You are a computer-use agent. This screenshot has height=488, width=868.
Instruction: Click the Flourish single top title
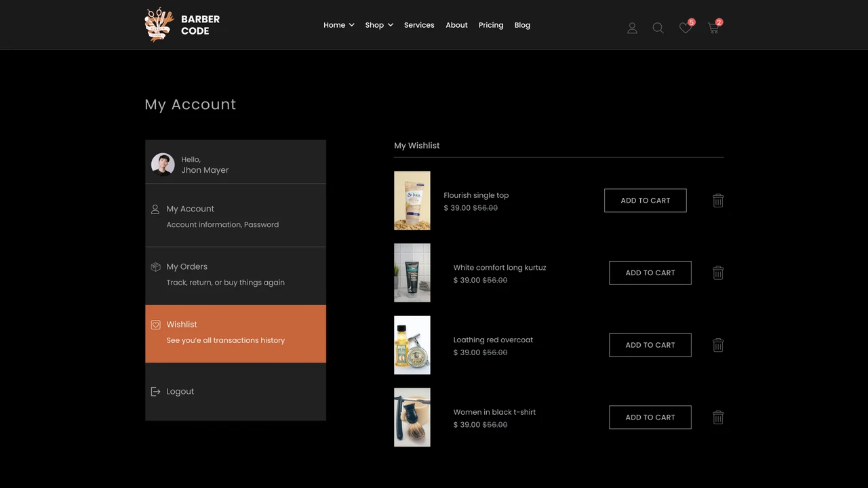476,195
